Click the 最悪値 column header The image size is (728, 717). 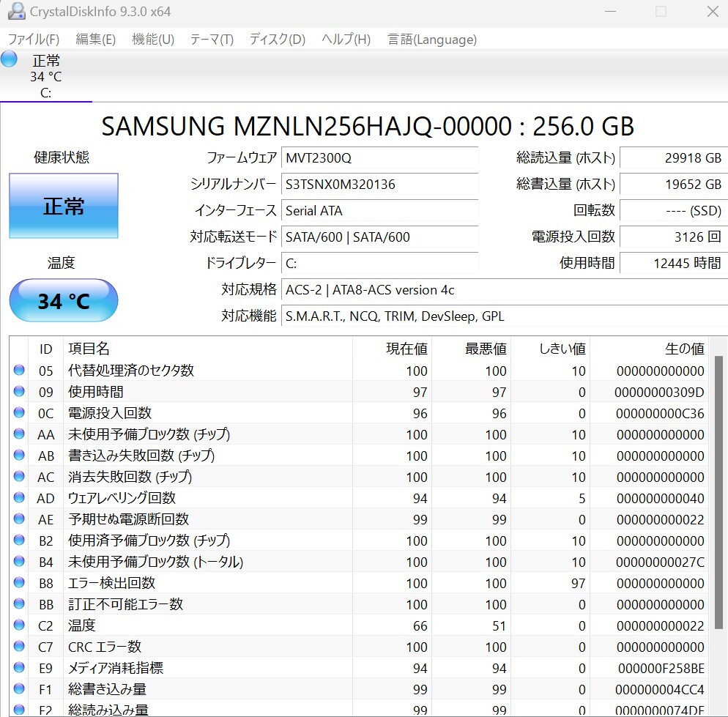(x=472, y=349)
